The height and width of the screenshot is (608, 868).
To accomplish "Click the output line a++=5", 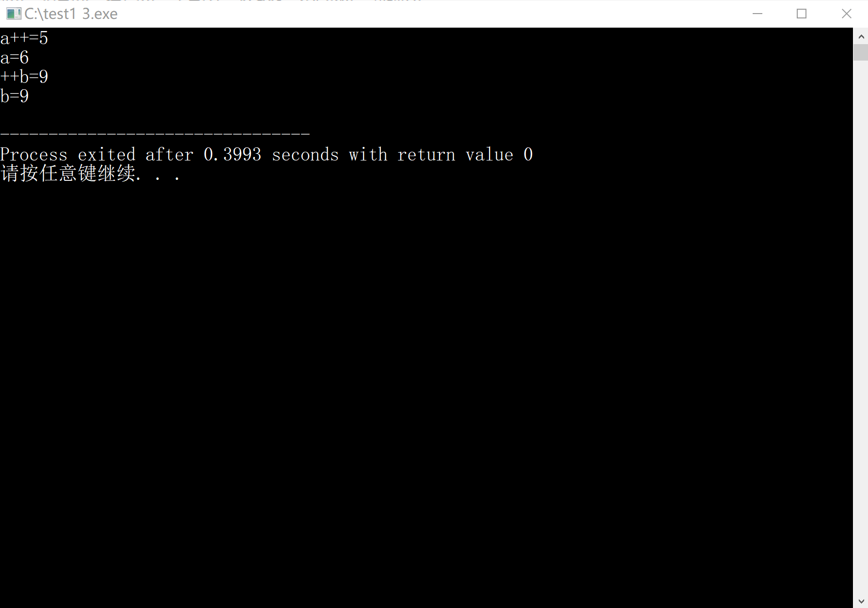I will [x=24, y=38].
